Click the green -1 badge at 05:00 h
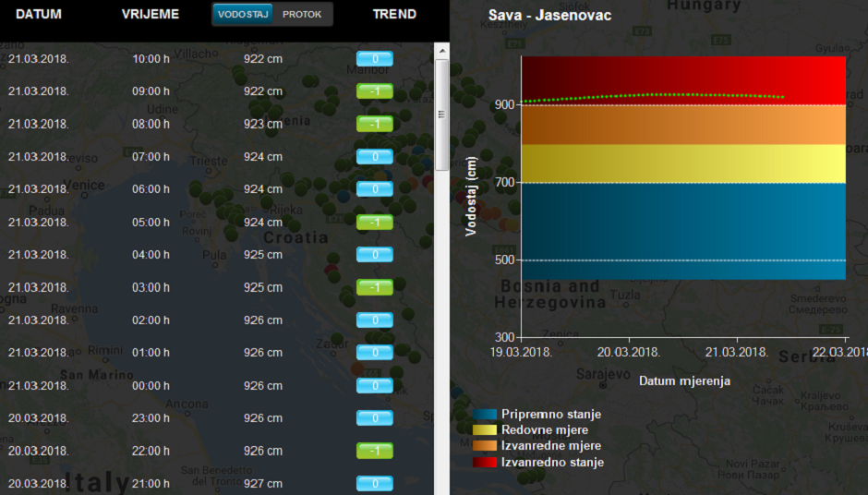The height and width of the screenshot is (495, 868). tap(375, 222)
